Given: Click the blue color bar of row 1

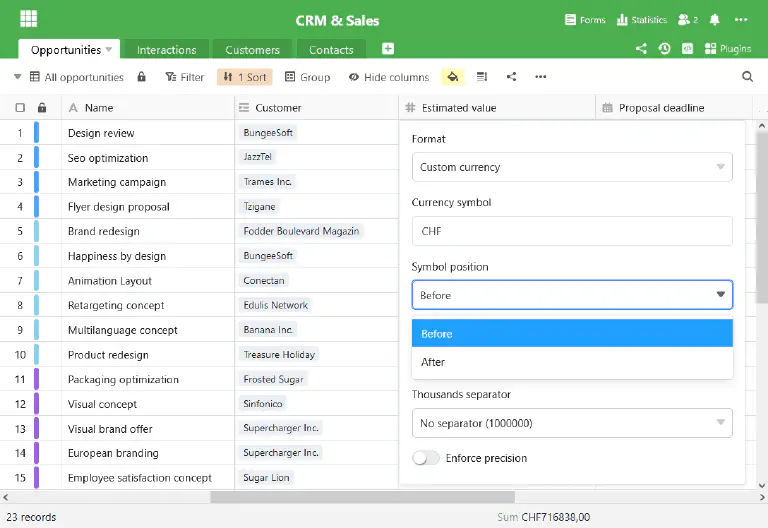Looking at the screenshot, I should point(36,133).
